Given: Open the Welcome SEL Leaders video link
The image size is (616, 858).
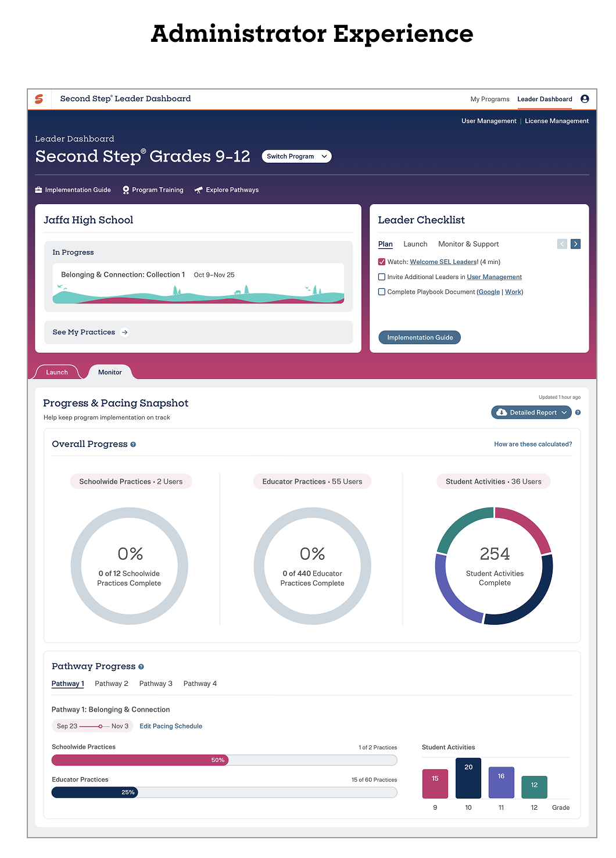Looking at the screenshot, I should (x=444, y=262).
